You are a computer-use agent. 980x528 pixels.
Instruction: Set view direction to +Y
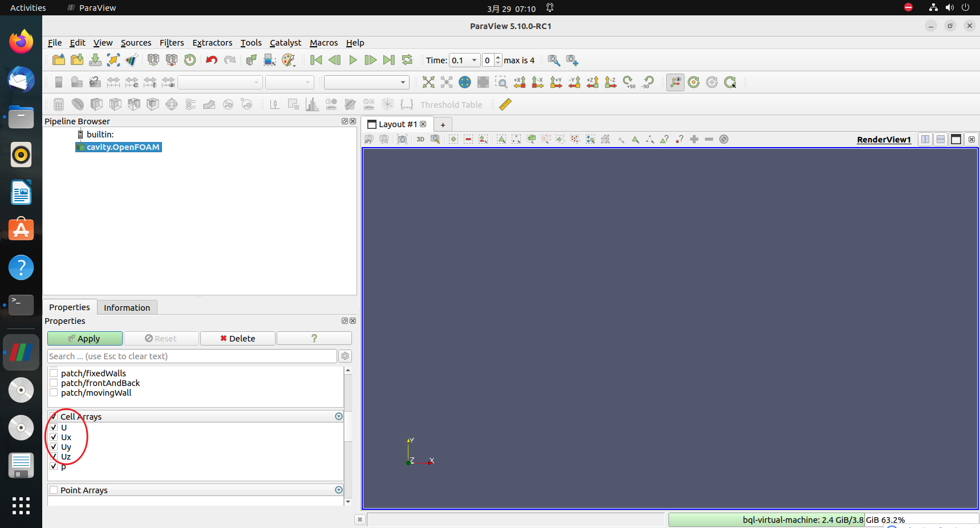[x=556, y=82]
